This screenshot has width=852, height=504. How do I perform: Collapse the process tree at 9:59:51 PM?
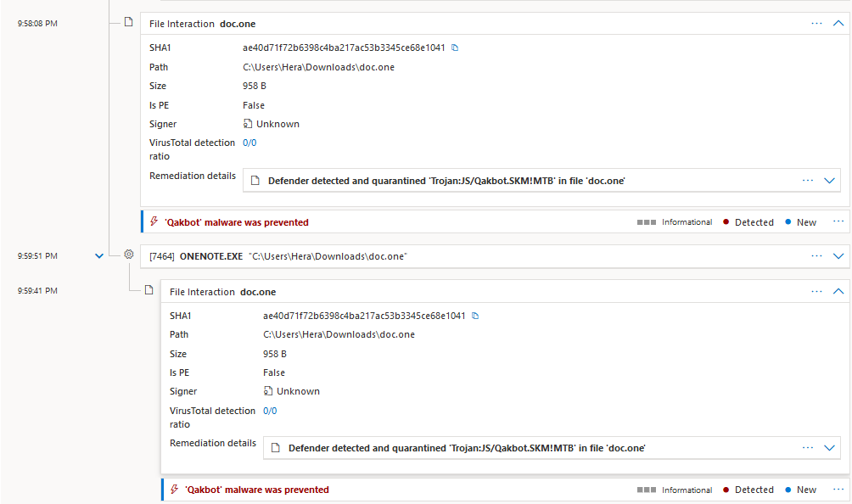pos(99,255)
